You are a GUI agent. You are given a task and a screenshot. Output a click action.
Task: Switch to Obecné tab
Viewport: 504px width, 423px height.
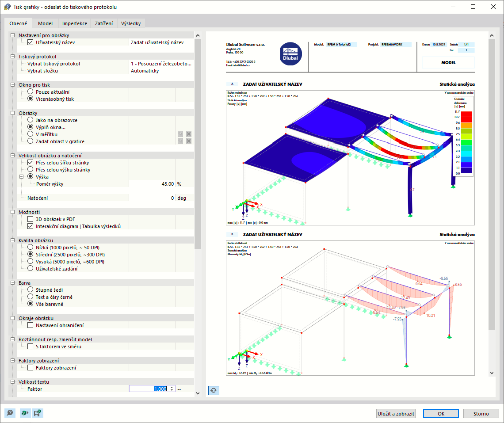pyautogui.click(x=18, y=23)
